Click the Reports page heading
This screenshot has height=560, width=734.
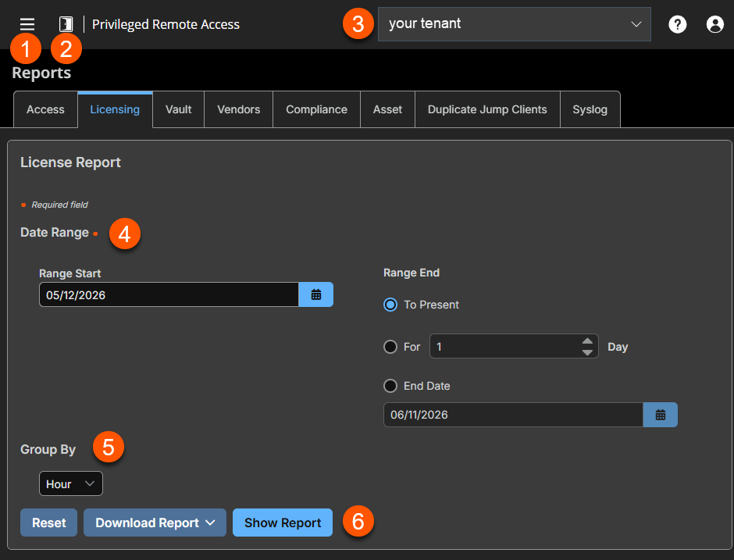pyautogui.click(x=41, y=73)
